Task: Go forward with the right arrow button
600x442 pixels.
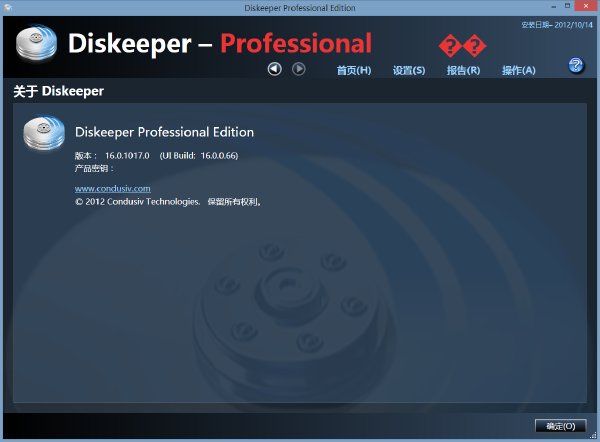Action: coord(298,69)
